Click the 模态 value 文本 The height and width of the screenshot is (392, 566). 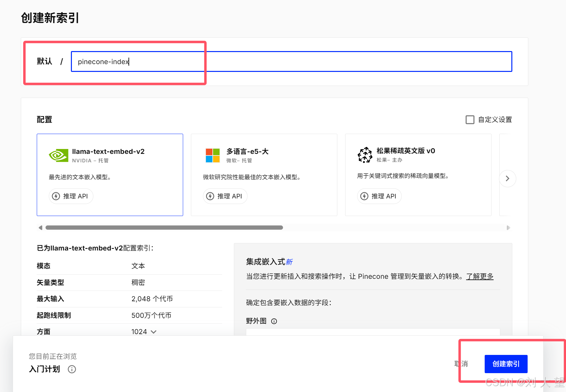click(x=138, y=266)
